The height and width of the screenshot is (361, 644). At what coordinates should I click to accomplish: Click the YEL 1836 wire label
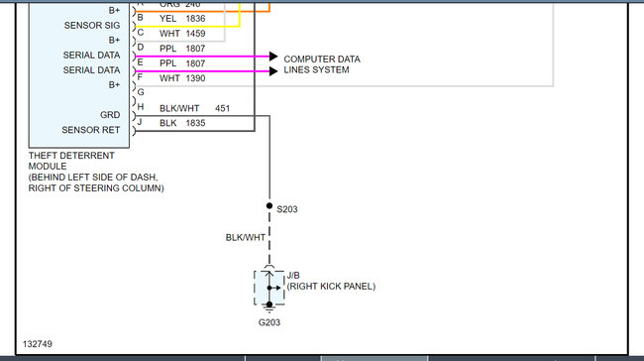(x=182, y=19)
